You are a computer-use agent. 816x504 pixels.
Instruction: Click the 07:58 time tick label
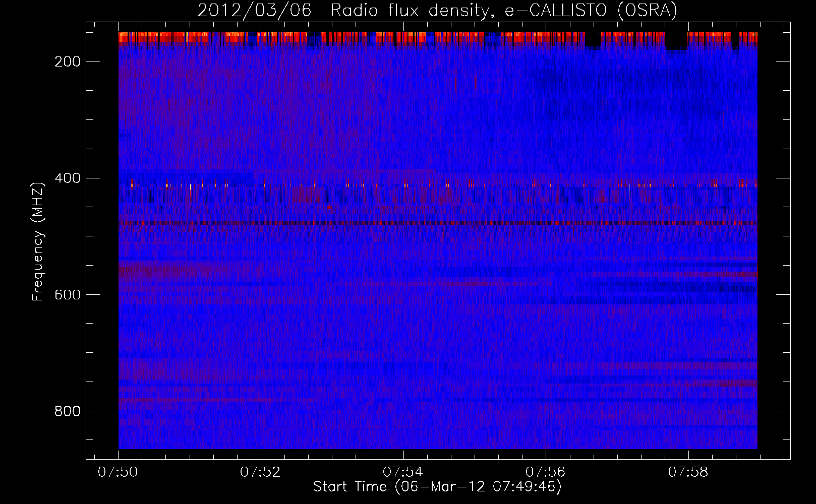(688, 472)
